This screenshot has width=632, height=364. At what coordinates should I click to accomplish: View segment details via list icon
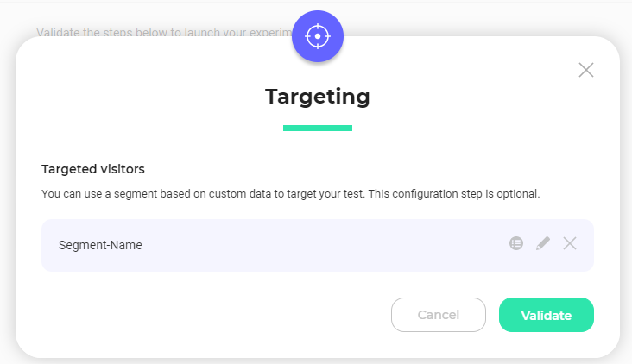[x=516, y=243]
